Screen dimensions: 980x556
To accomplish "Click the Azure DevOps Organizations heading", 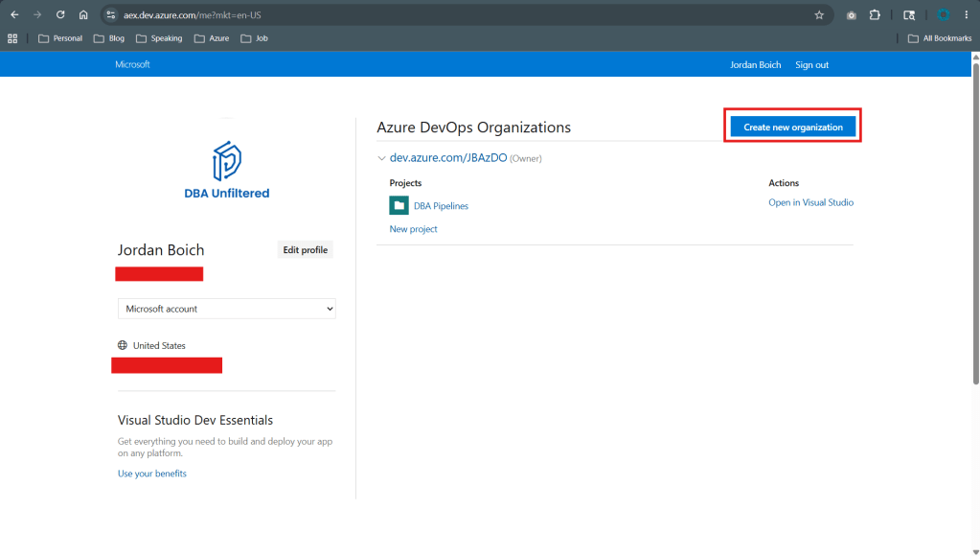I will pyautogui.click(x=474, y=127).
